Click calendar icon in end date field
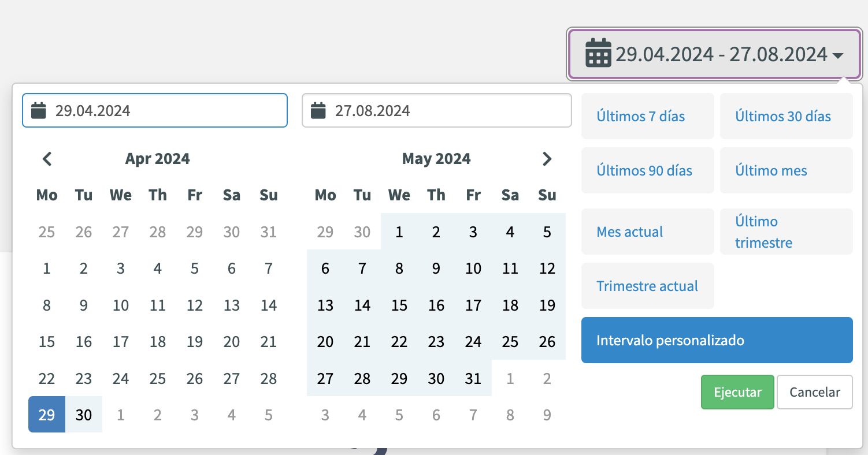868x455 pixels. [318, 110]
